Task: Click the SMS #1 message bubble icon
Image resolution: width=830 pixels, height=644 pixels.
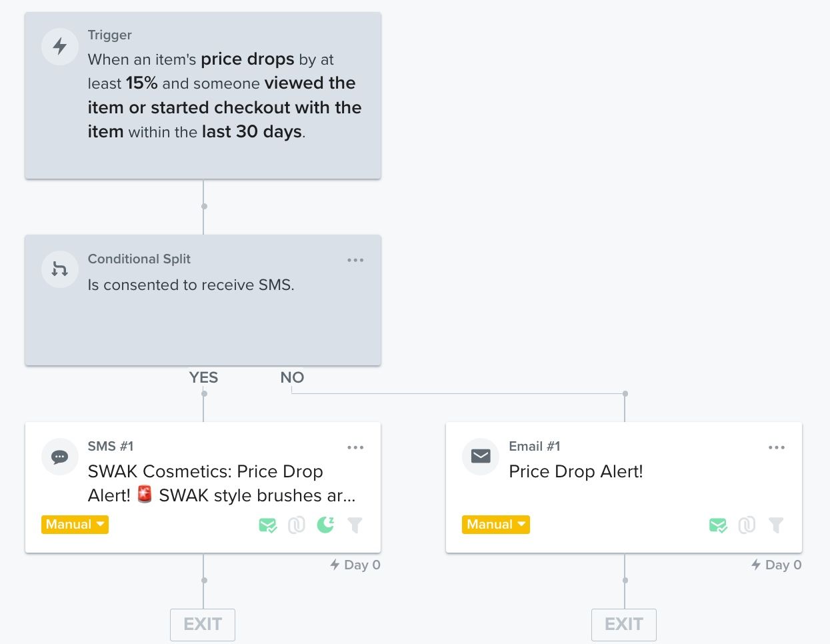Action: 60,457
